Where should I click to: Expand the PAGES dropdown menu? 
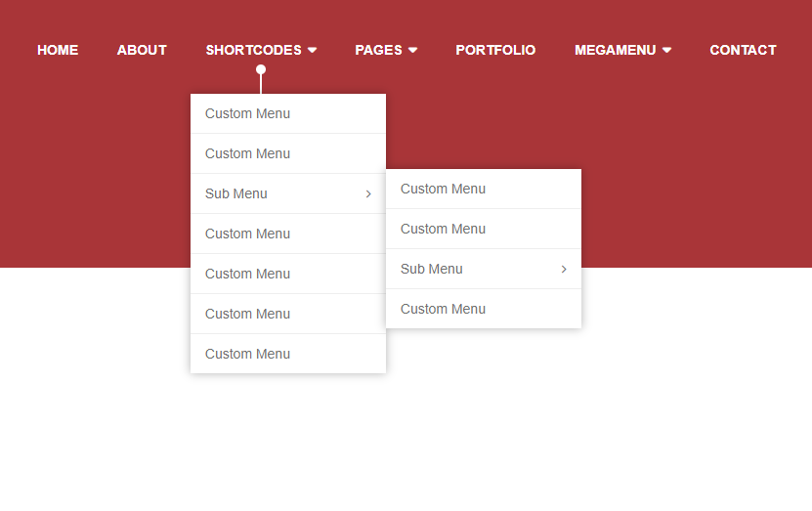tap(386, 50)
